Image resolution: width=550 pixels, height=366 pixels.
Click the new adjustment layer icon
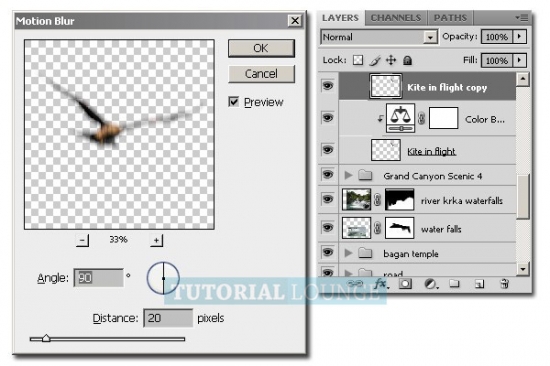pos(430,284)
